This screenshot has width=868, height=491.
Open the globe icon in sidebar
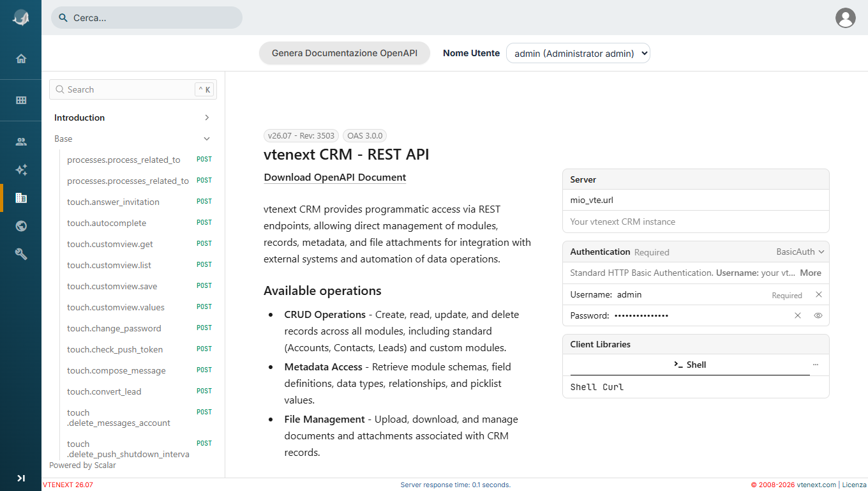tap(21, 226)
